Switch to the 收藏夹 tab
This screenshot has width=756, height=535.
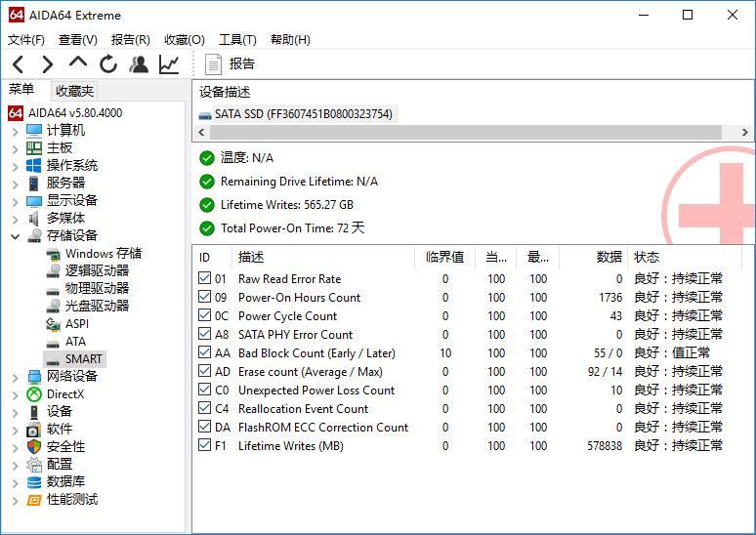(74, 91)
